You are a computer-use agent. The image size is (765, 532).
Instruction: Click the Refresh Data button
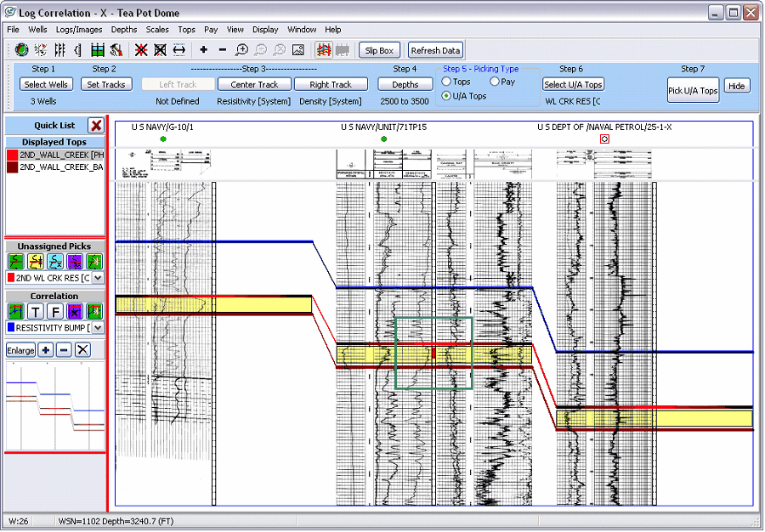[x=435, y=50]
